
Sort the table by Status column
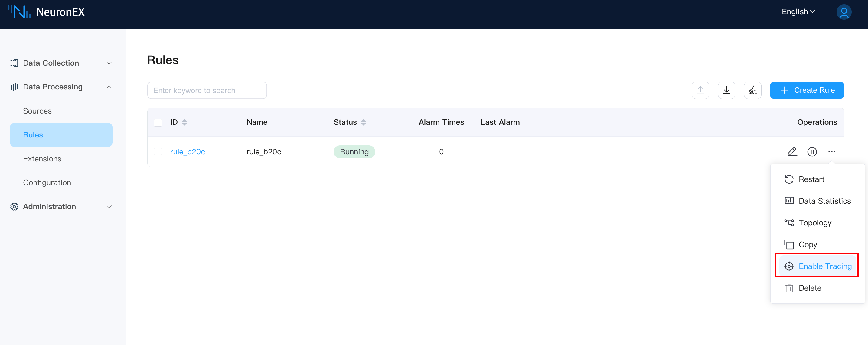click(363, 122)
